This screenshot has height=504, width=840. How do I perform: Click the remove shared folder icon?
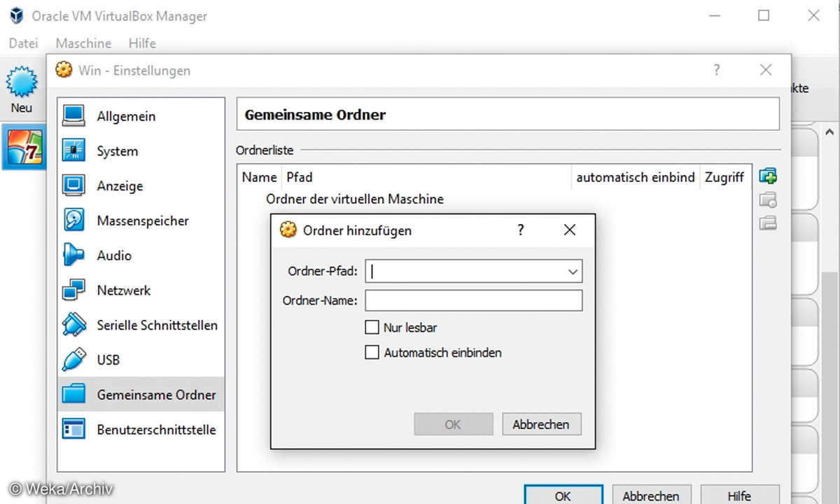[768, 223]
